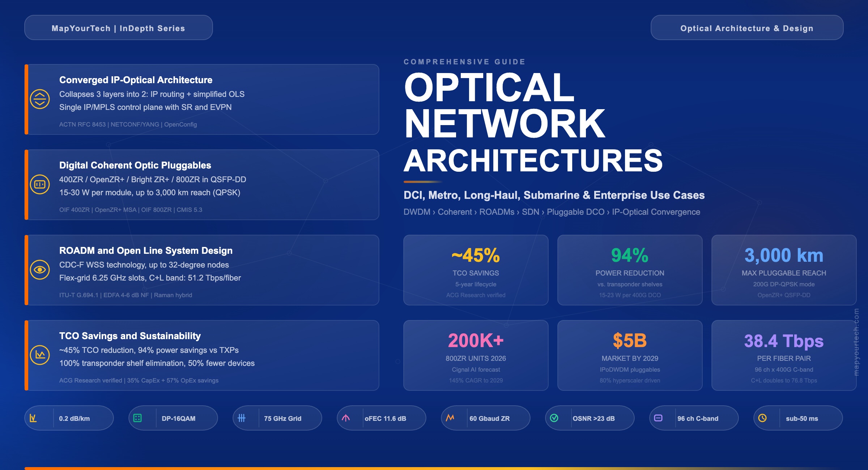Click the vs. transponder shelves text
This screenshot has height=470, width=868.
click(630, 284)
